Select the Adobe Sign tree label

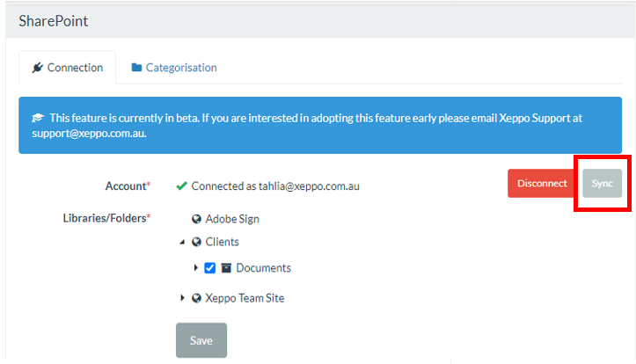(232, 219)
